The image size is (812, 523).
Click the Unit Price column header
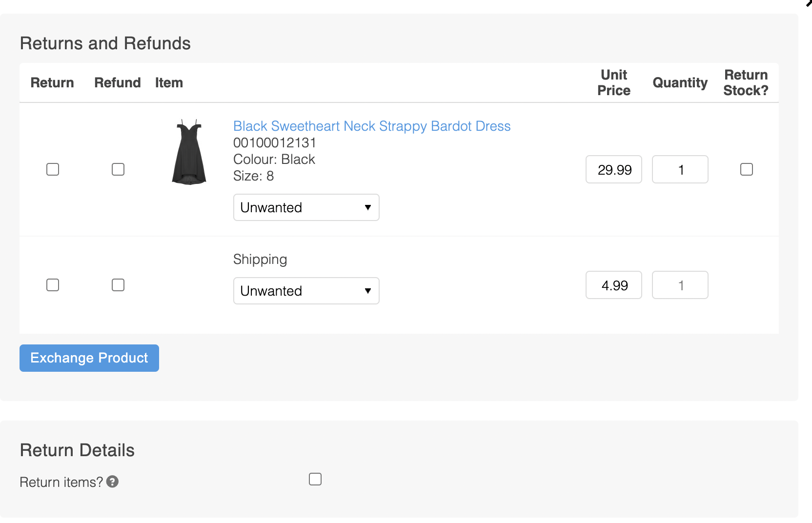tap(613, 82)
